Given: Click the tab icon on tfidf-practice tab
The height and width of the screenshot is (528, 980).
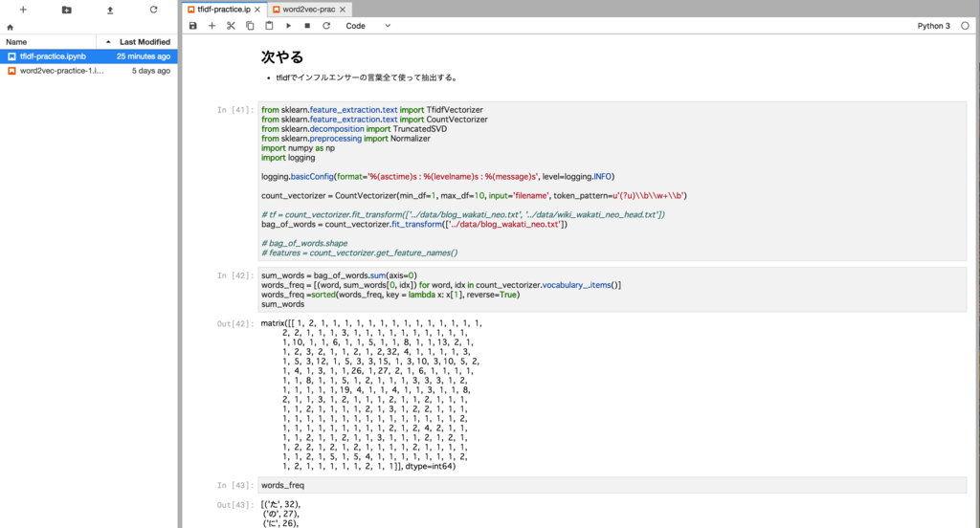Looking at the screenshot, I should coord(191,10).
